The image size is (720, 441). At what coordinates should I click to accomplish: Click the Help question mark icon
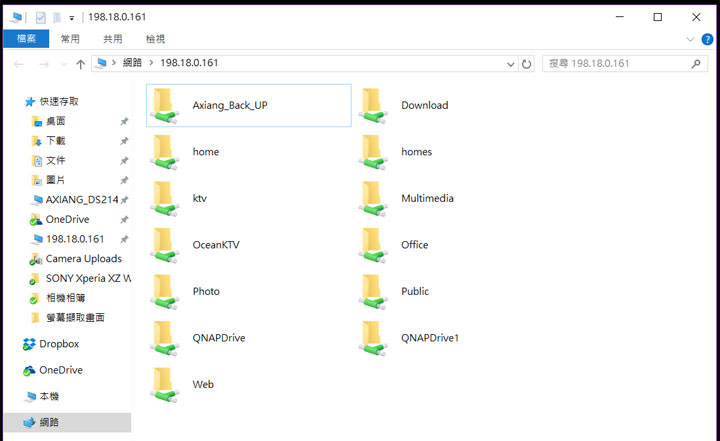(x=707, y=40)
